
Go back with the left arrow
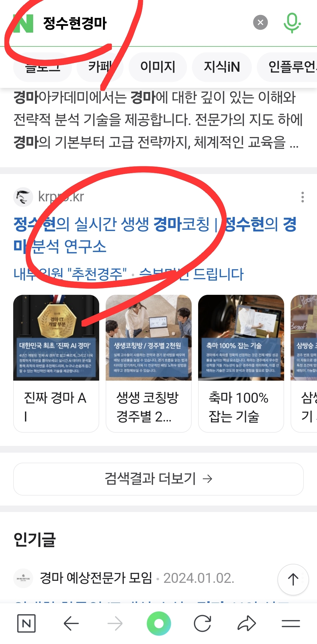tap(71, 623)
